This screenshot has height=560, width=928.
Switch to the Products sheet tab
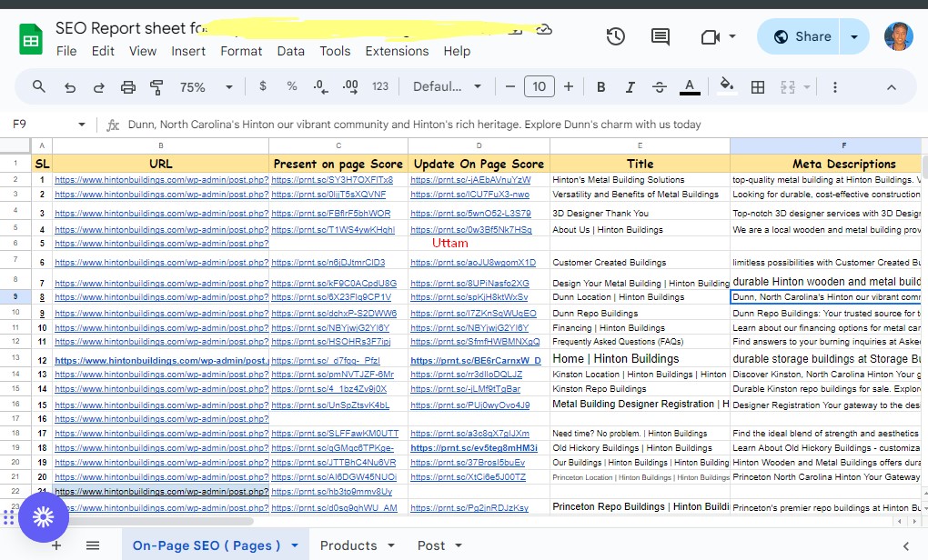348,545
